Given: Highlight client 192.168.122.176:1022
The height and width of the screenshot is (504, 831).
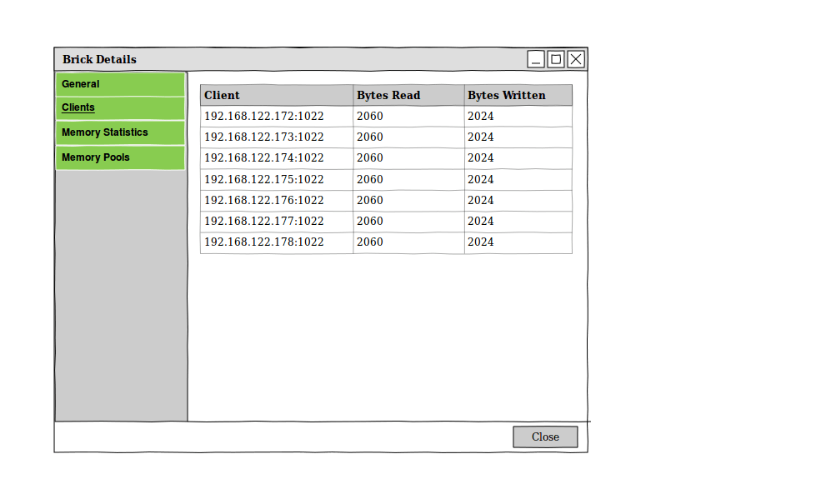Looking at the screenshot, I should tap(264, 200).
